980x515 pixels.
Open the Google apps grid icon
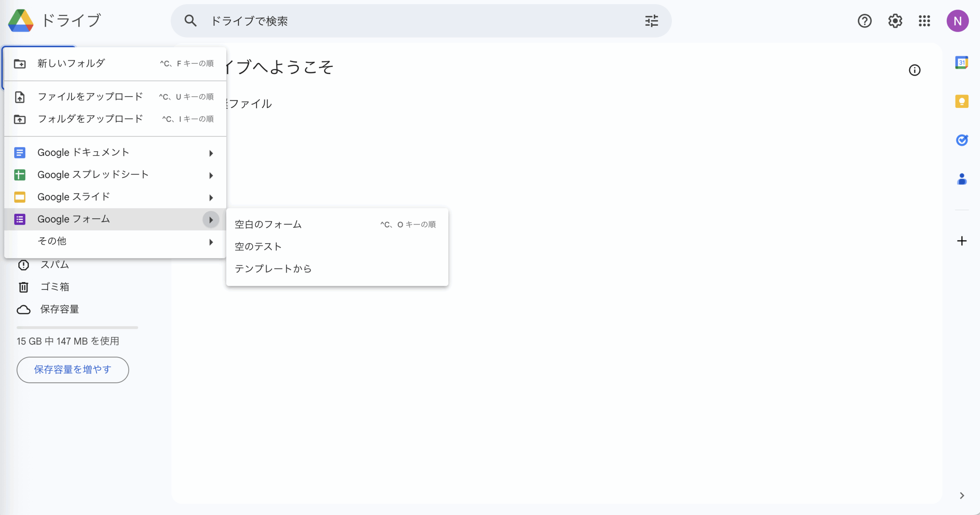[924, 21]
